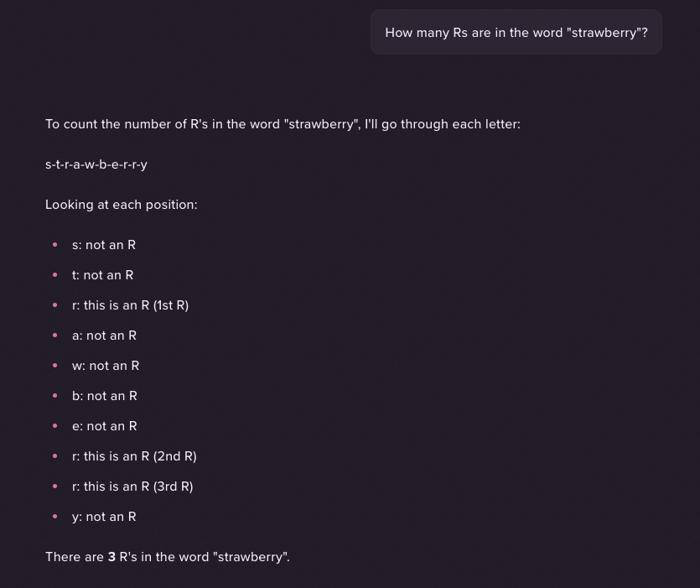Select the "y: not an R" bullet item
The width and height of the screenshot is (700, 588).
(104, 517)
